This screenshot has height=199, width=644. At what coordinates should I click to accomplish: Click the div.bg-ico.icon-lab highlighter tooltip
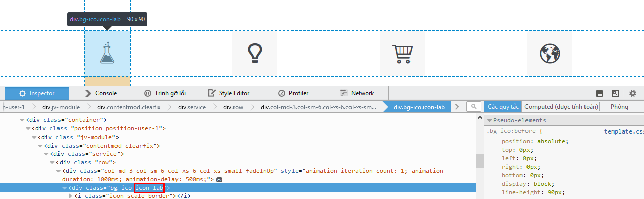point(107,19)
